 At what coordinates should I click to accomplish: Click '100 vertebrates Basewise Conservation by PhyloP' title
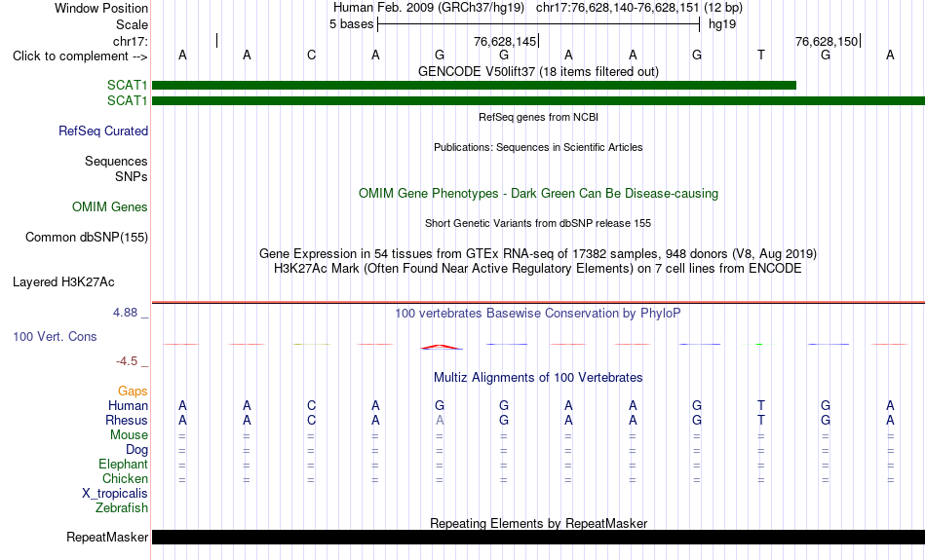(538, 314)
